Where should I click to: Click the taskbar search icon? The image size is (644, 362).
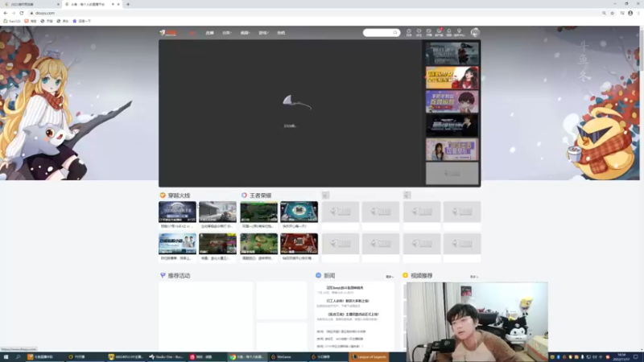18,357
